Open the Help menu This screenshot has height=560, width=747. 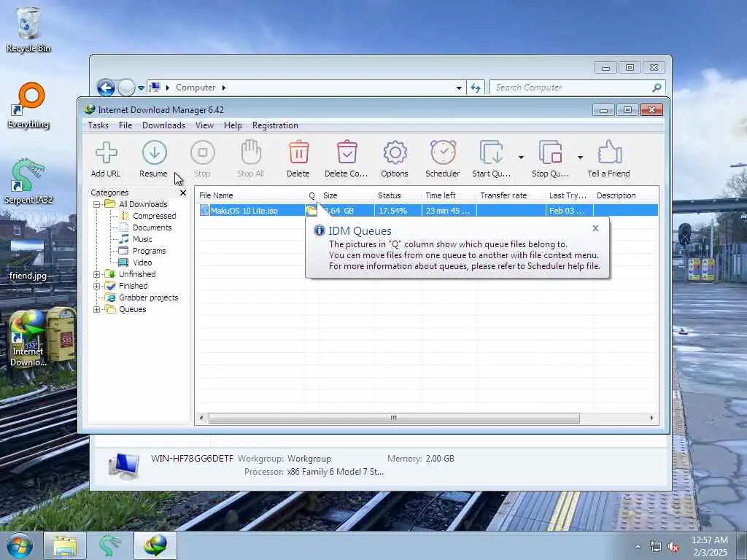coord(233,125)
